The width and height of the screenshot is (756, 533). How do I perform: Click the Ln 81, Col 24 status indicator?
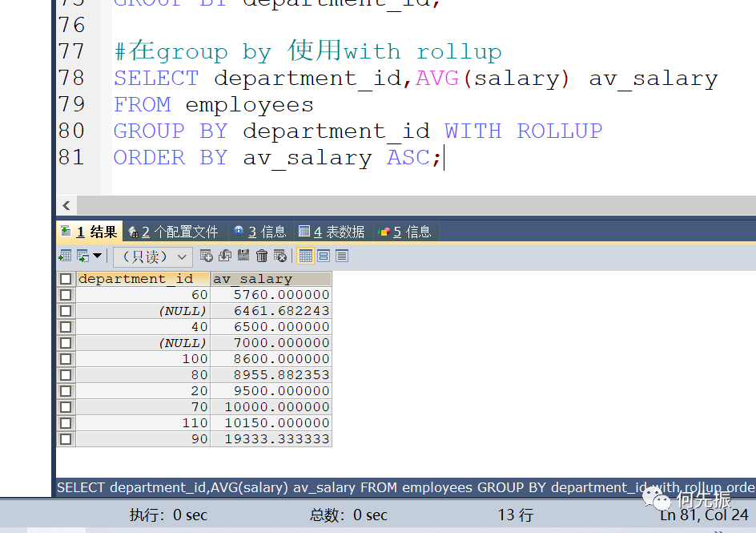pos(704,515)
